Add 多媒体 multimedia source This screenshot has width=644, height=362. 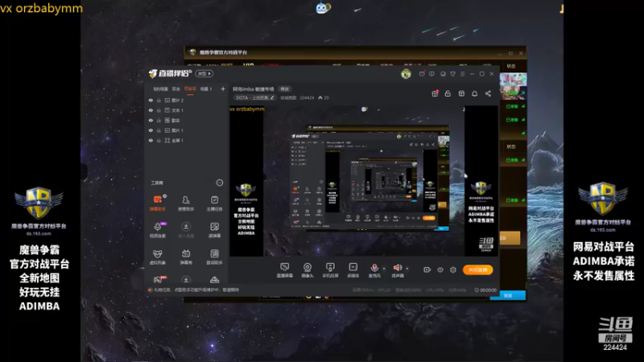click(353, 270)
